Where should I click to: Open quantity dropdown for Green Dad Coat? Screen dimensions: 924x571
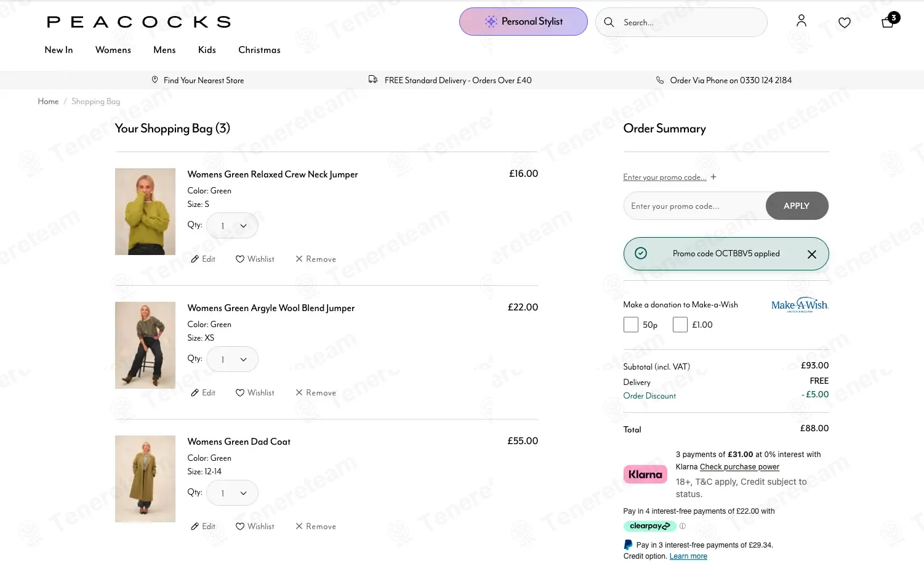click(232, 493)
